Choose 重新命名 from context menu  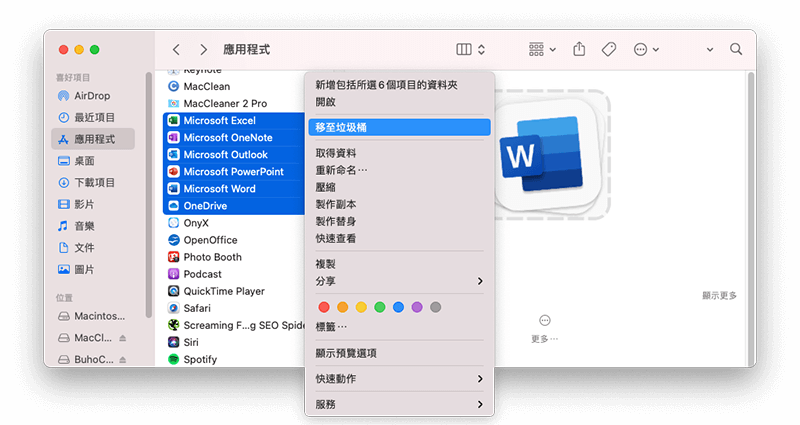399,170
